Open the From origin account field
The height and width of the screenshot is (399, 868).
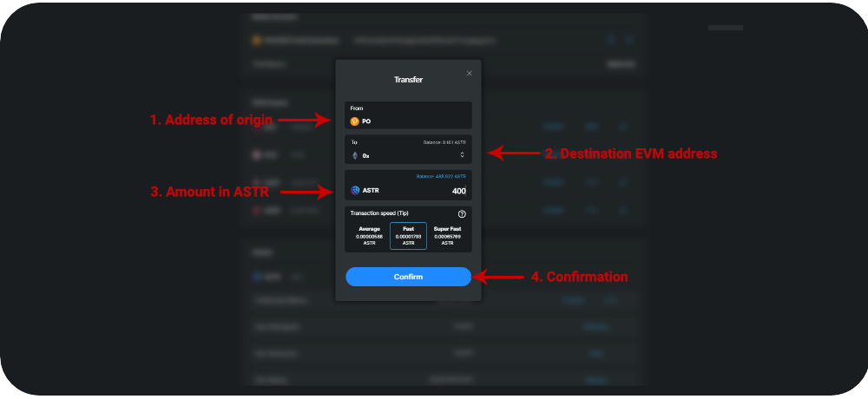coord(408,115)
